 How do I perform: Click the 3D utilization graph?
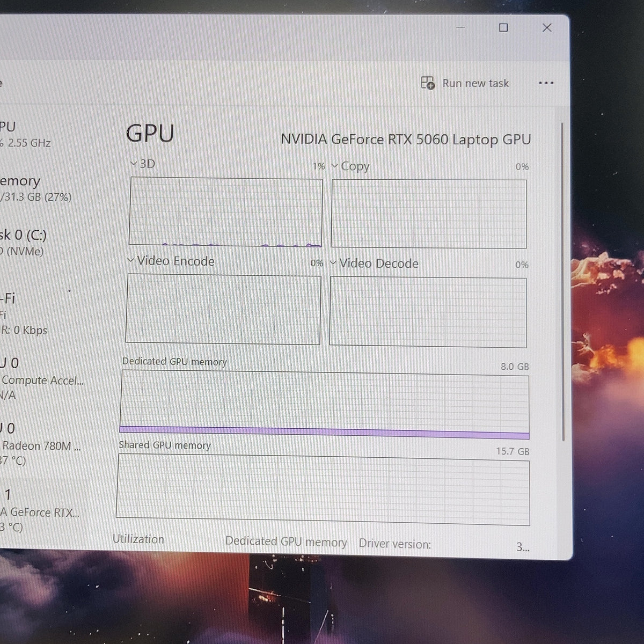pos(225,213)
